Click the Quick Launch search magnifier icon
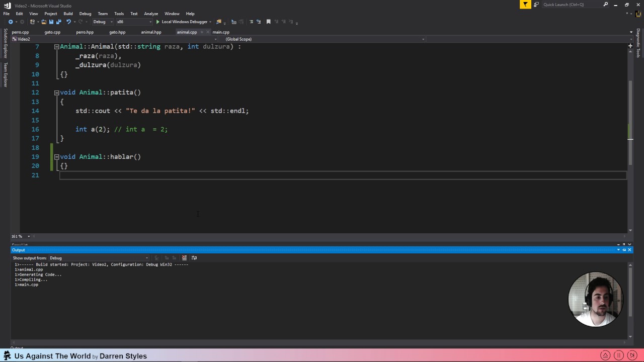Screen dimensions: 644x362 (606, 5)
